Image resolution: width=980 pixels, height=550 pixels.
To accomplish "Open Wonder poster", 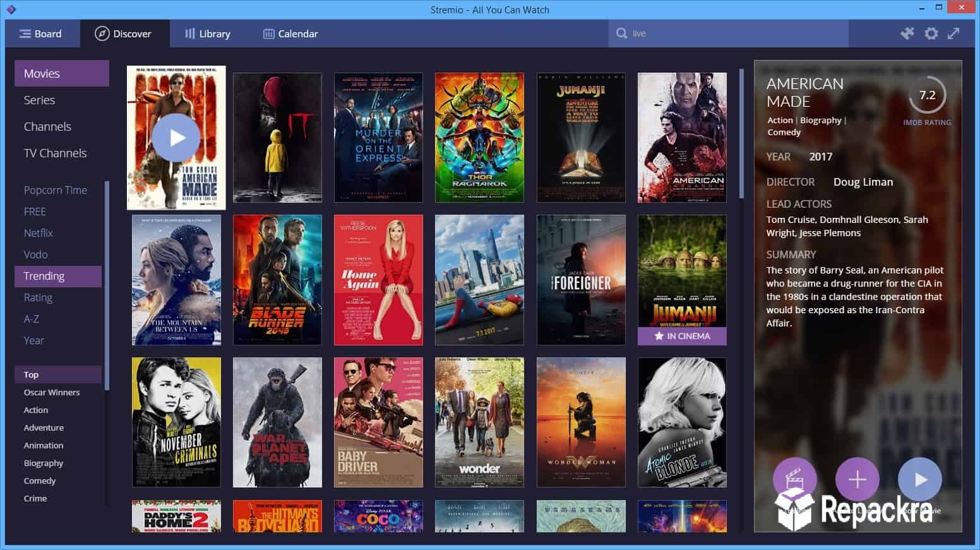I will click(x=479, y=422).
